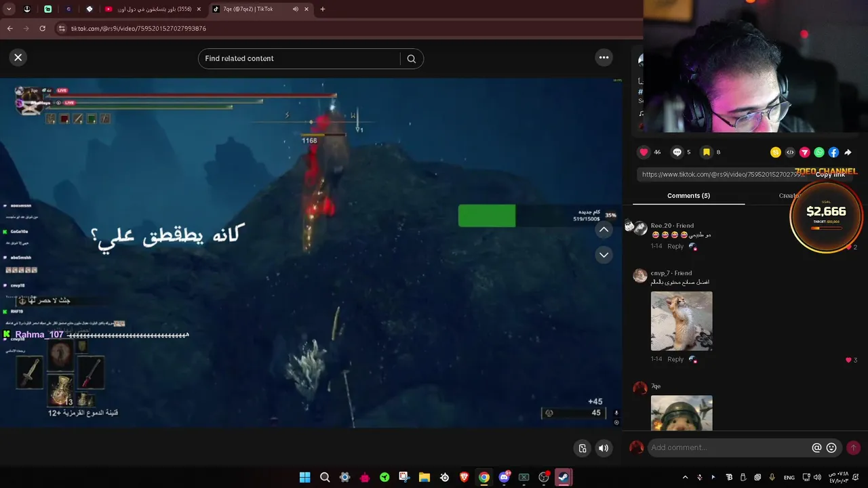Open Snipping Tool from the taskbar
This screenshot has width=868, height=488.
coord(404,477)
